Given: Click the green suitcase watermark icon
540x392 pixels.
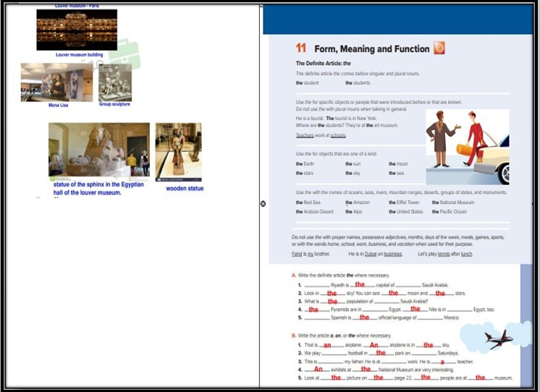Looking at the screenshot, I should tap(125, 54).
